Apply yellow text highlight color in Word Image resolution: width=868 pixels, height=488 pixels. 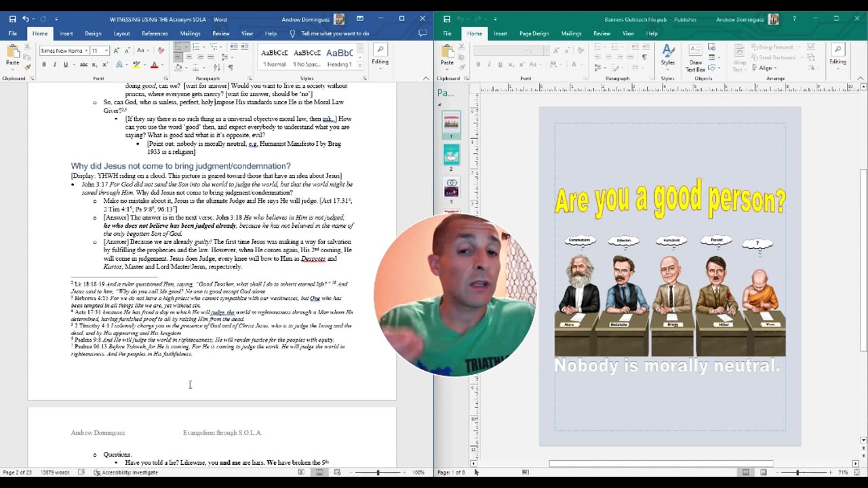136,64
